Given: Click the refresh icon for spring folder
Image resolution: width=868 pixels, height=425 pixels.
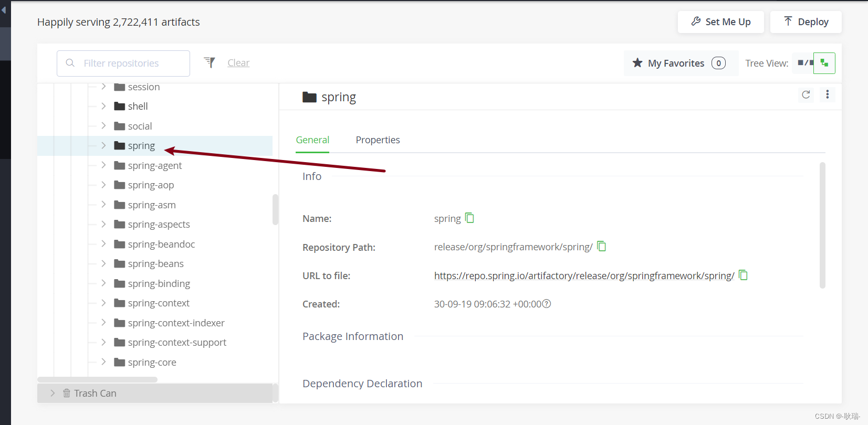Looking at the screenshot, I should point(806,94).
